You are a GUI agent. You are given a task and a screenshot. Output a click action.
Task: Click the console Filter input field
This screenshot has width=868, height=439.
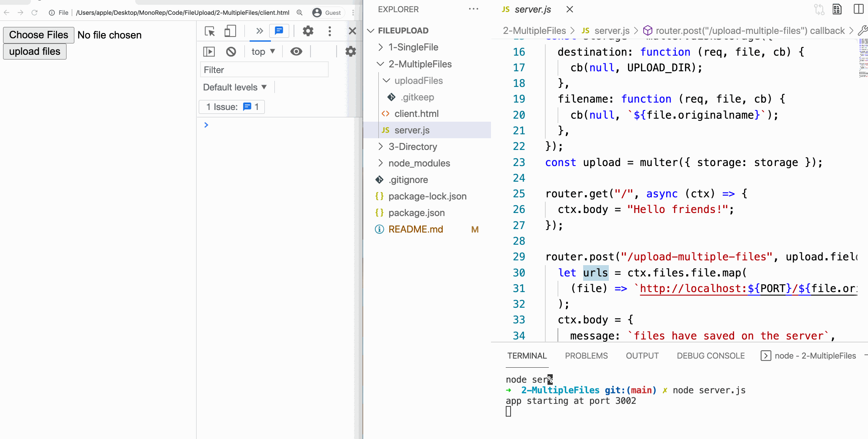point(264,70)
